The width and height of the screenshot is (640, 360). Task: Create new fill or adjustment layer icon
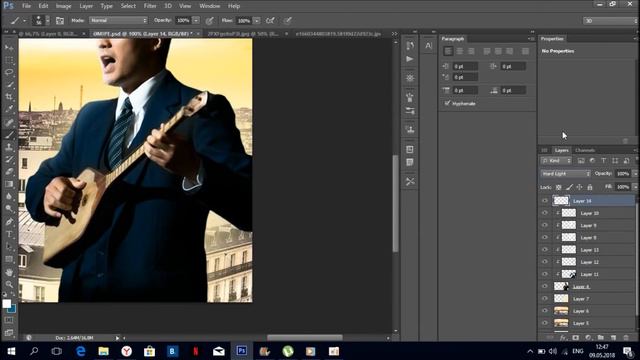coord(588,338)
